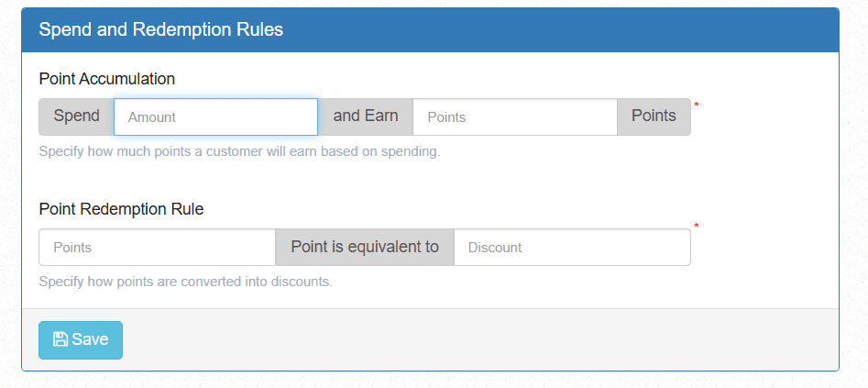Click the help text about converting points to discounts
The height and width of the screenshot is (388, 868).
[185, 282]
